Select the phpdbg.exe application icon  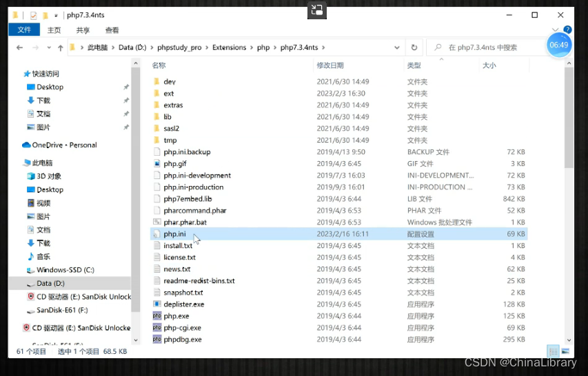(156, 340)
